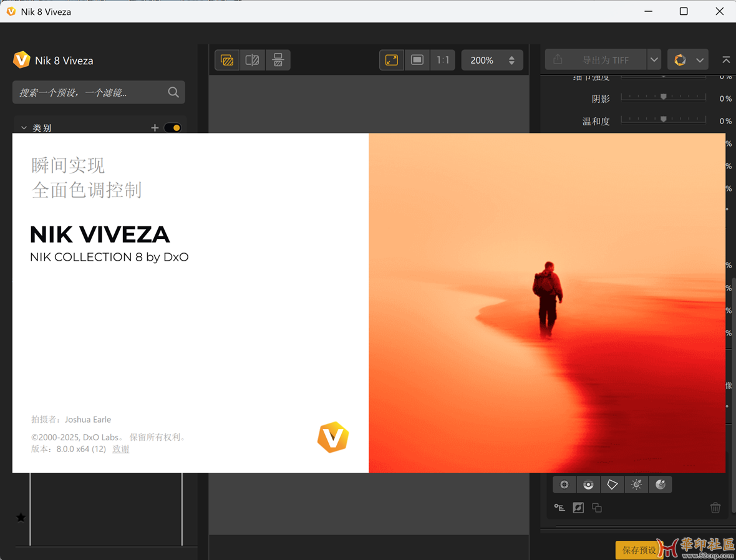Screen dimensions: 736x560
Task: Add a control line
Action: click(x=588, y=485)
